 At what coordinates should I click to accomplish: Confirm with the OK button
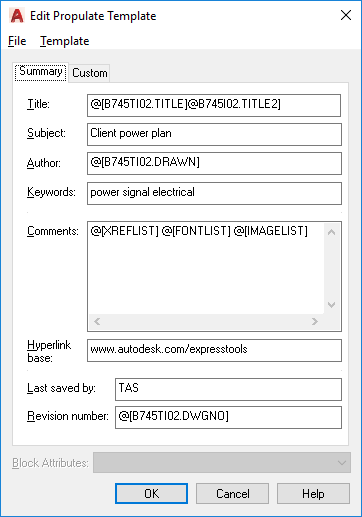tap(151, 493)
